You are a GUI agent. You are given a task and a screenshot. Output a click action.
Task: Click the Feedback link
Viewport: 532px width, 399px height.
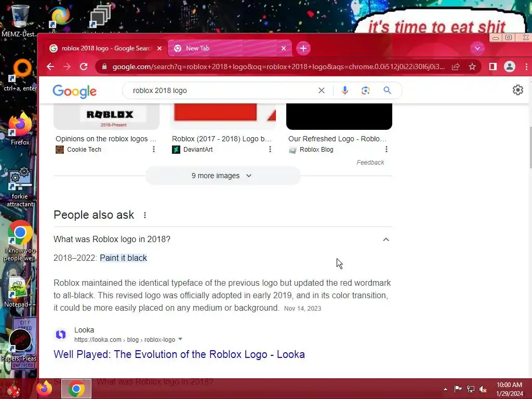pos(370,163)
